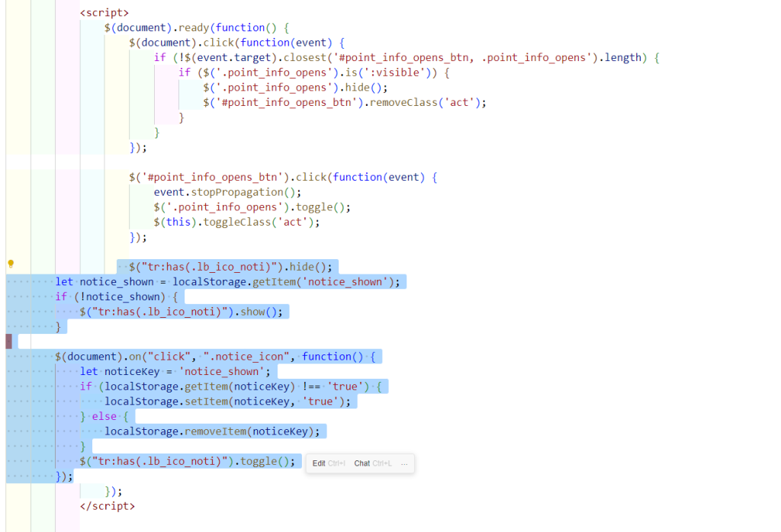Click 'noticeKey' in the let declaration
781x532 pixels.
click(x=132, y=372)
